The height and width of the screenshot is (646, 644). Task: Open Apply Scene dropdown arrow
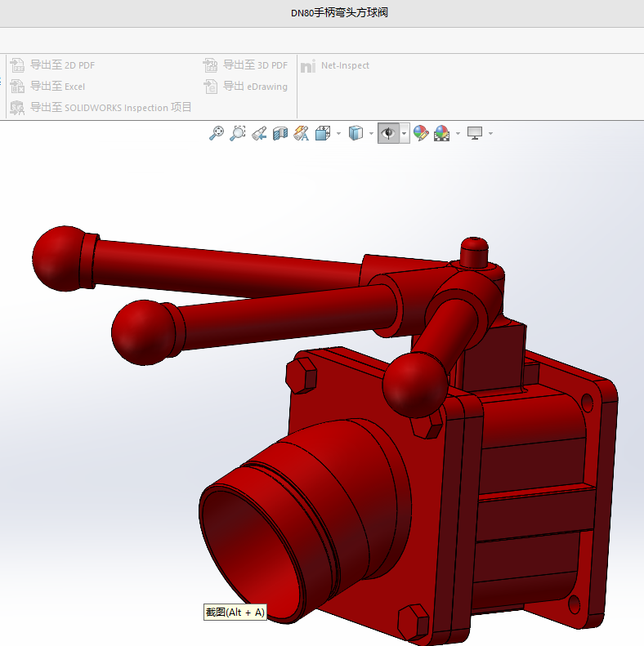pyautogui.click(x=458, y=133)
